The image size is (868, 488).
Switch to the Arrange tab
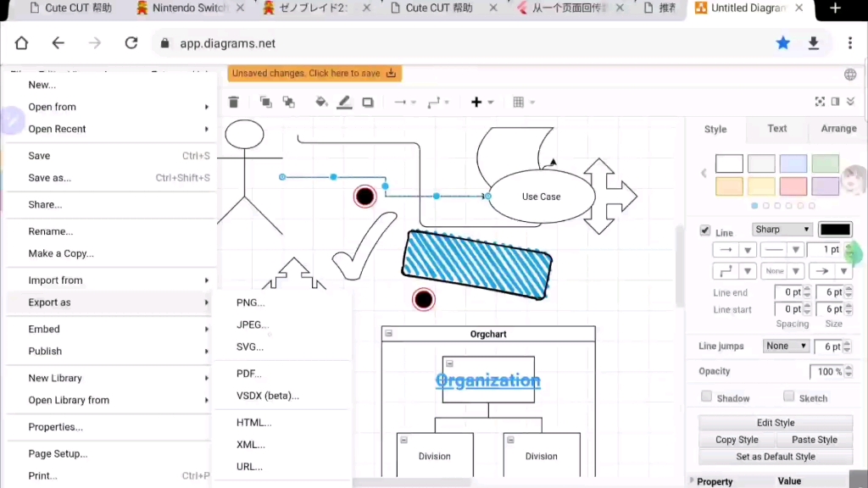coord(837,128)
